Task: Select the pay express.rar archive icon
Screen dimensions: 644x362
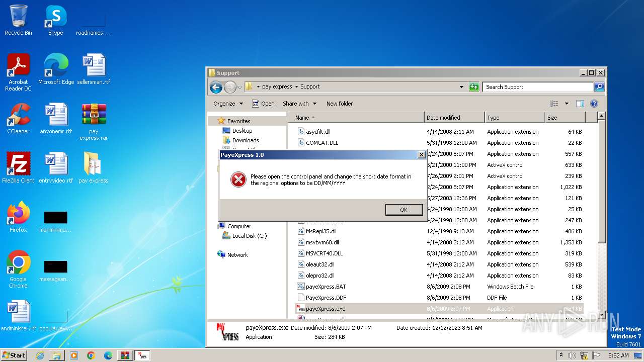Action: pyautogui.click(x=94, y=121)
